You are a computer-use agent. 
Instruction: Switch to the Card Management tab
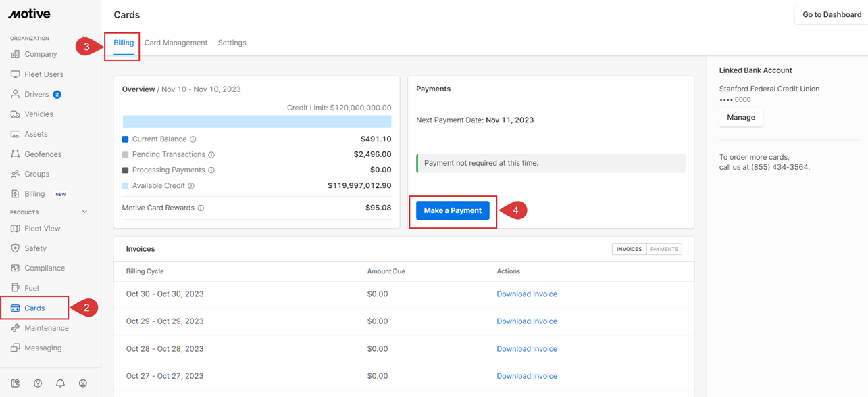pyautogui.click(x=176, y=42)
